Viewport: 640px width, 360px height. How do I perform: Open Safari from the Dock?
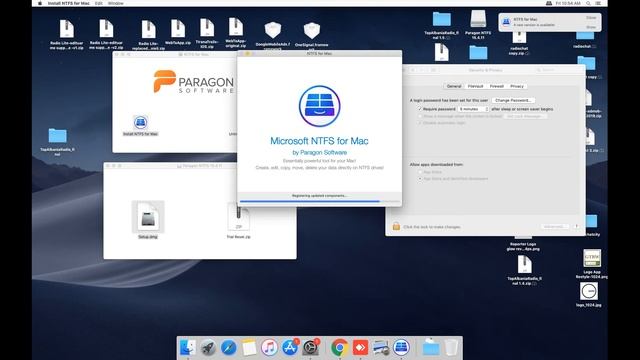[x=229, y=348]
